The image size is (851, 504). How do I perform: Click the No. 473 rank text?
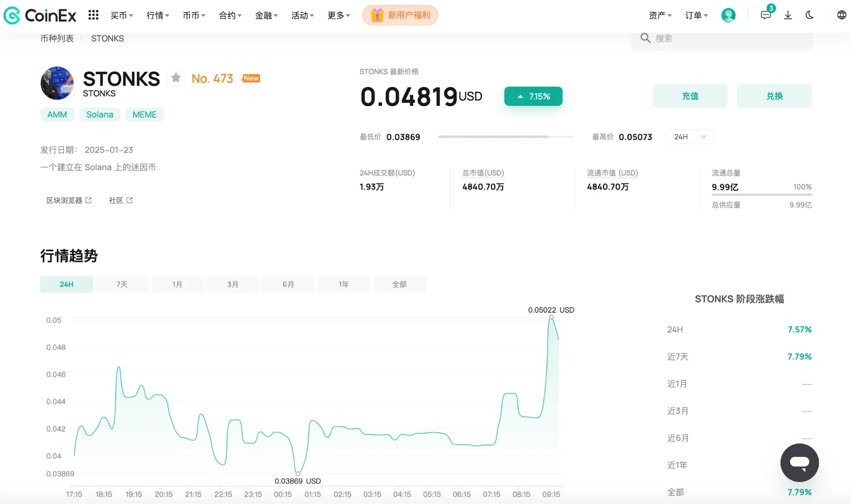pos(212,79)
